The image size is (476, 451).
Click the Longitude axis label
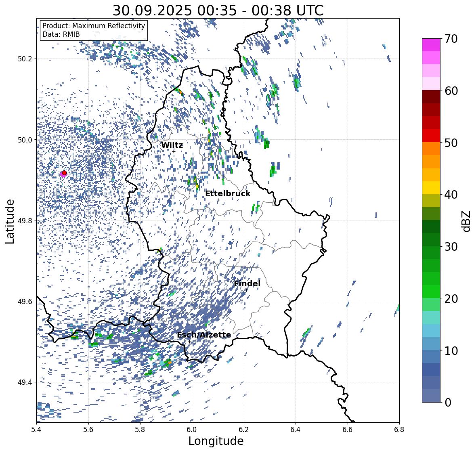click(216, 441)
